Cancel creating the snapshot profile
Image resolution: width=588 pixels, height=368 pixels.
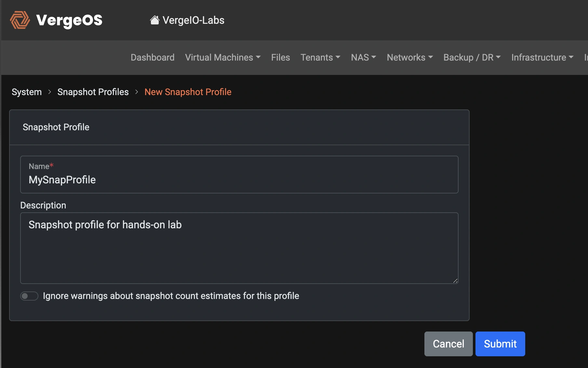(448, 344)
